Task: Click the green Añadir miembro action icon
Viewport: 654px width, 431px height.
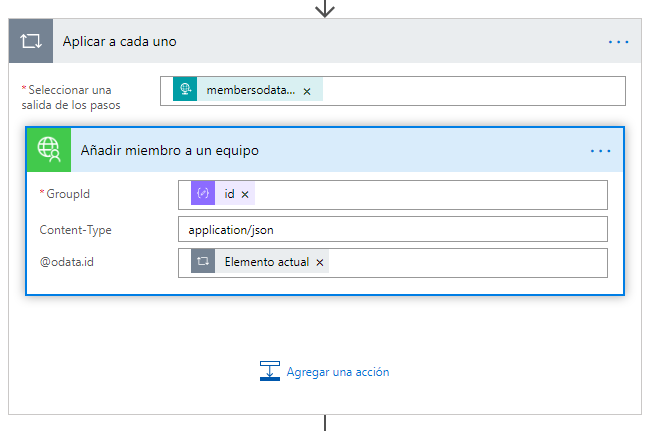Action: pyautogui.click(x=48, y=150)
